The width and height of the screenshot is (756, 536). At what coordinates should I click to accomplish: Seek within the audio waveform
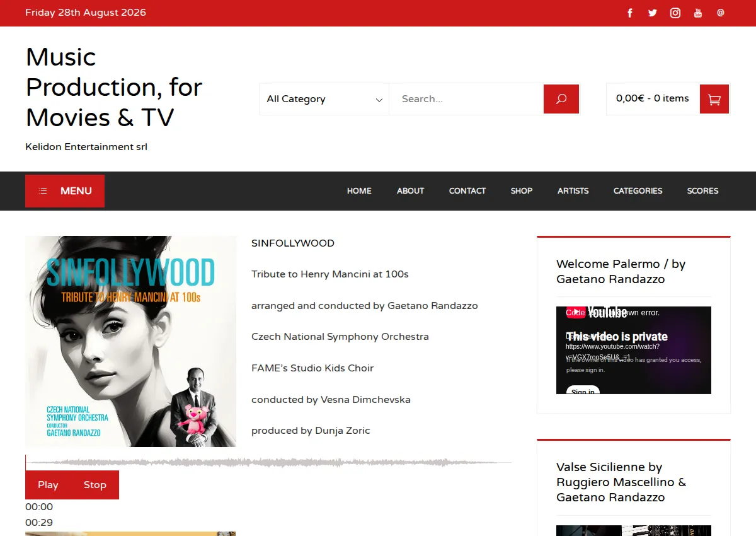pos(268,463)
